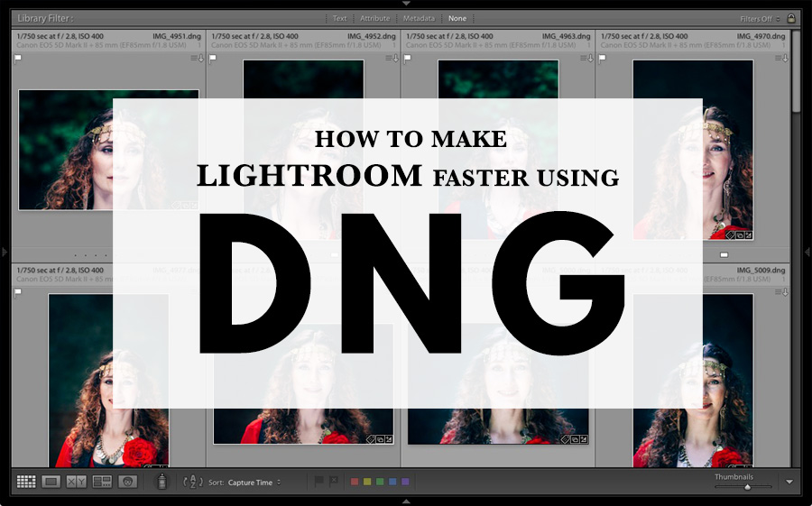Select Attribute filter tab

pyautogui.click(x=375, y=18)
